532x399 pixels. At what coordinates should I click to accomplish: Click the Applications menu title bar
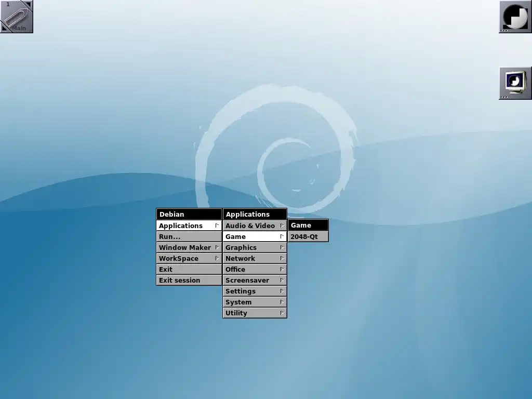[x=255, y=214]
